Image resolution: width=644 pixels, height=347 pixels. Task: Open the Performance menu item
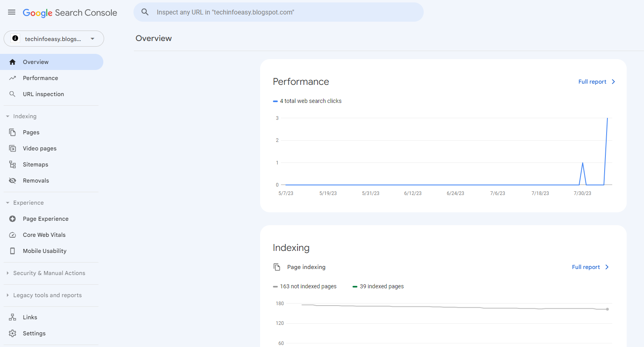pos(40,78)
